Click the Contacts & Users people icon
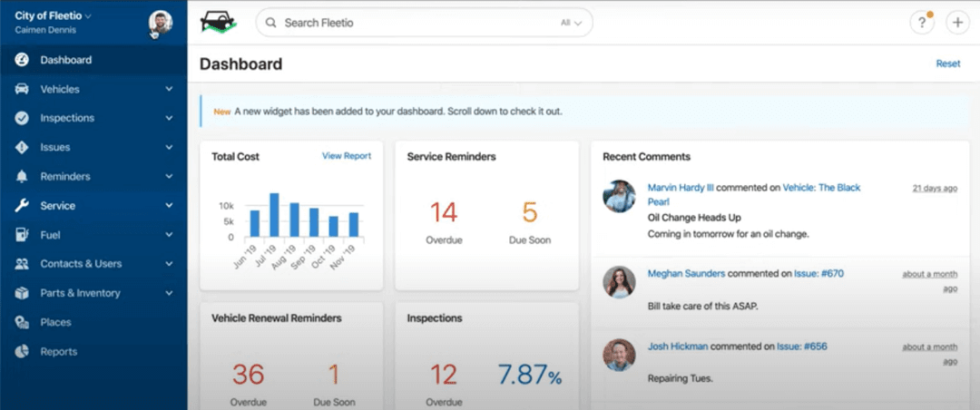 (22, 264)
